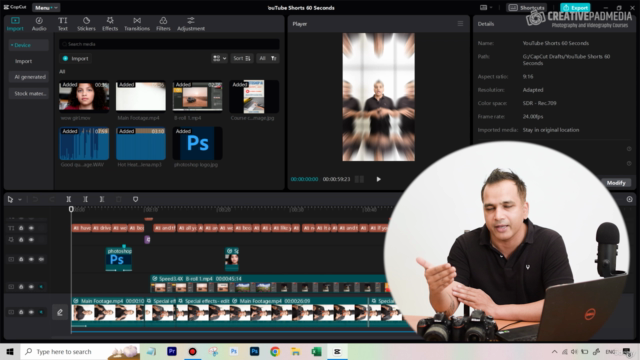This screenshot has height=360, width=640.
Task: Click the current timecode 00:00:00:00
Action: (x=304, y=179)
